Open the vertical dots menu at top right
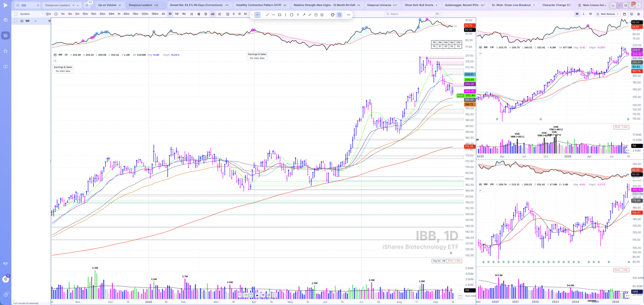644x305 pixels. pos(638,5)
